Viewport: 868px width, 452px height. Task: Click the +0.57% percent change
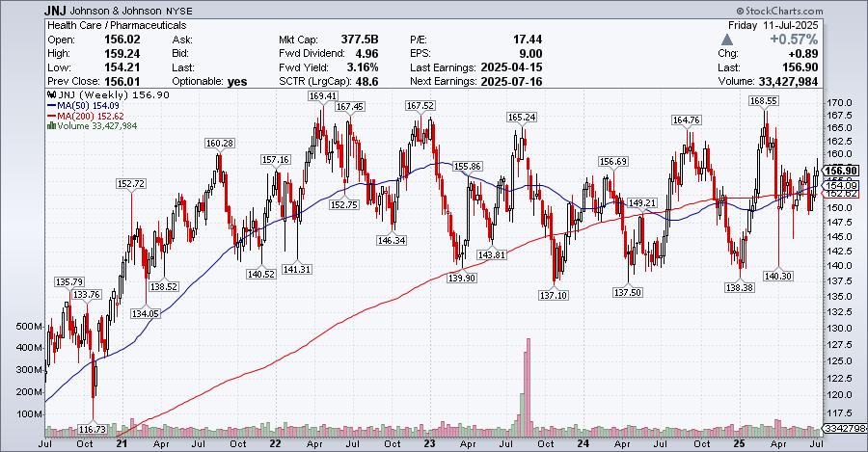[x=794, y=40]
